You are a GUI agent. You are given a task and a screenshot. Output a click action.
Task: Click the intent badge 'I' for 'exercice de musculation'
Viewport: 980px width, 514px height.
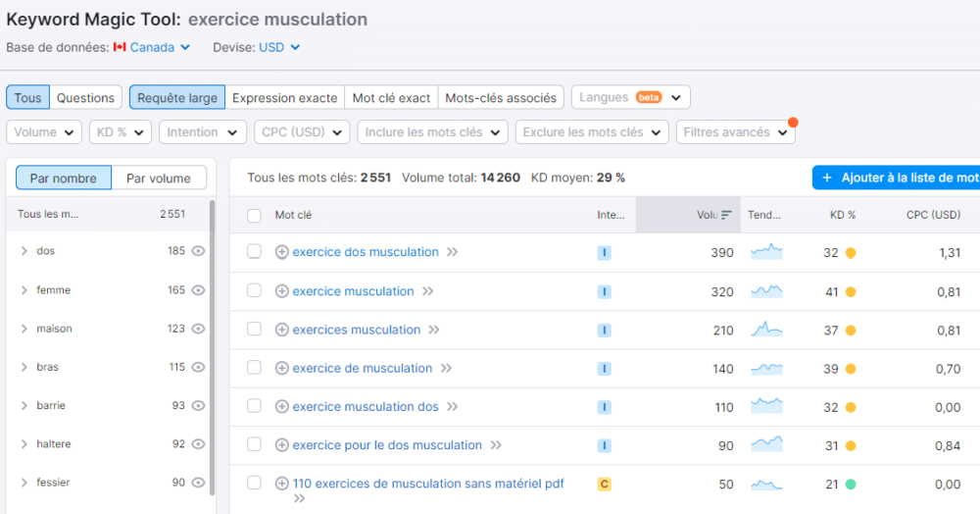click(x=604, y=368)
